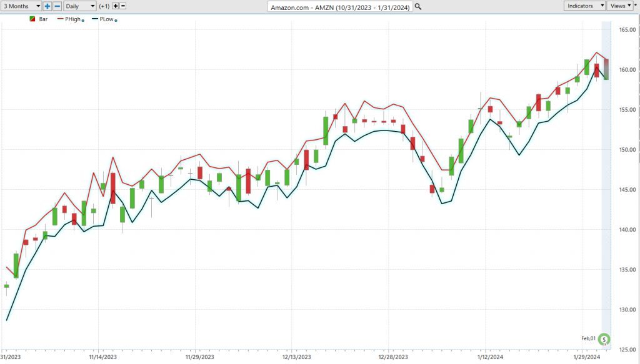The width and height of the screenshot is (640, 364).
Task: Click the 165.00 price axis label
Action: point(627,30)
